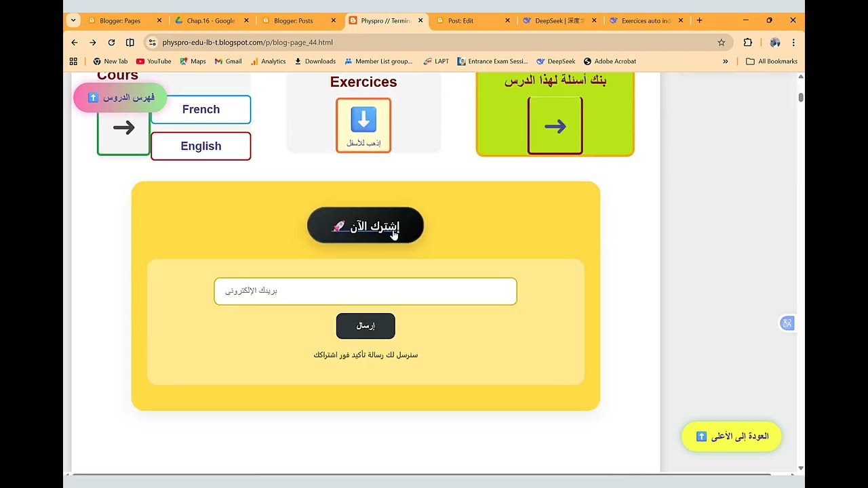Open the question bank arrow button
868x488 pixels.
coord(555,125)
